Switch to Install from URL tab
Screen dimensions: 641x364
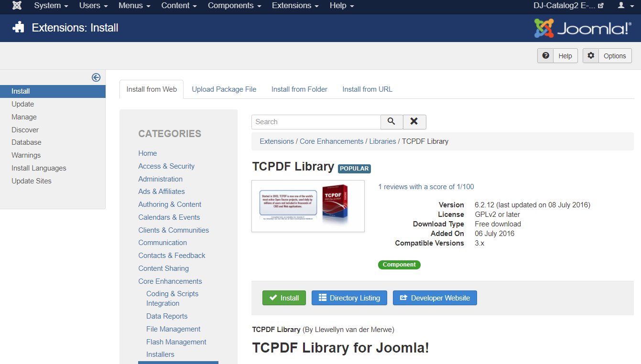(x=367, y=89)
